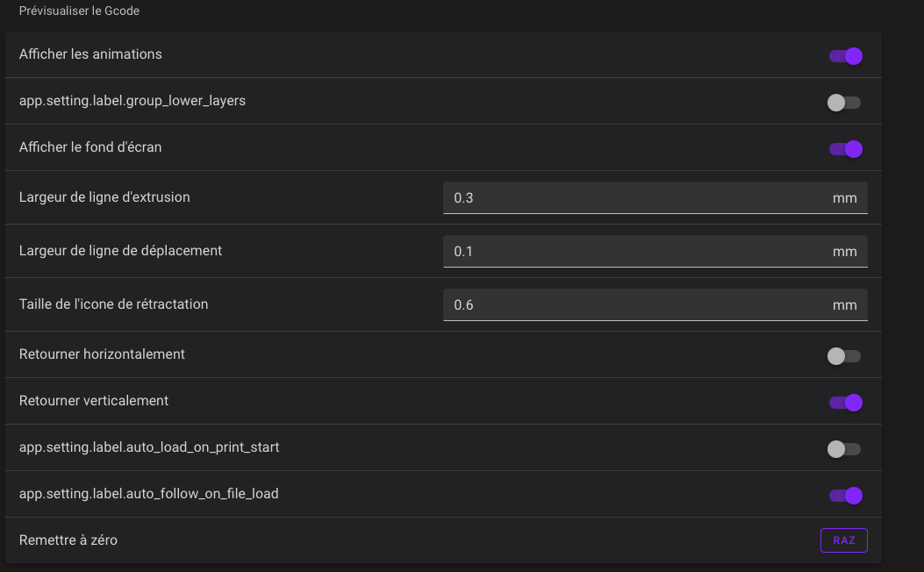Disable "Retourner verticalement"

click(846, 402)
